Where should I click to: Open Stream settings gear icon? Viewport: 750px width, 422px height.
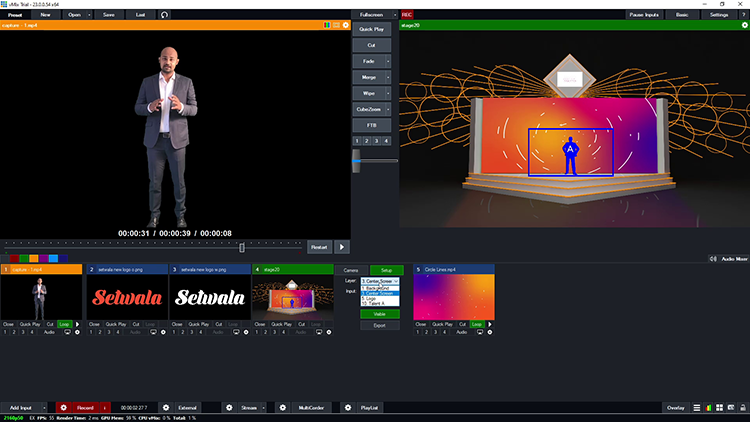pos(229,408)
